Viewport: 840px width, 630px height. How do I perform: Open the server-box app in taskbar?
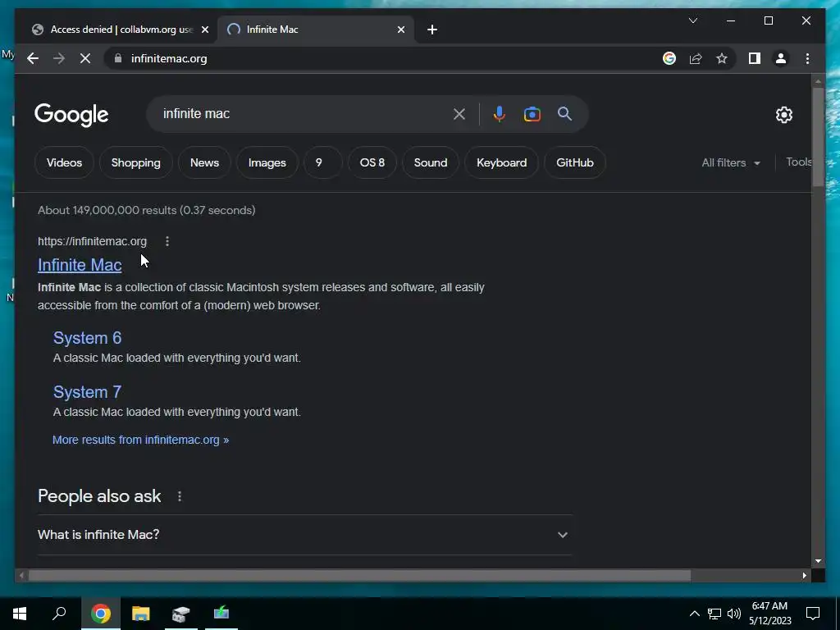tap(181, 614)
